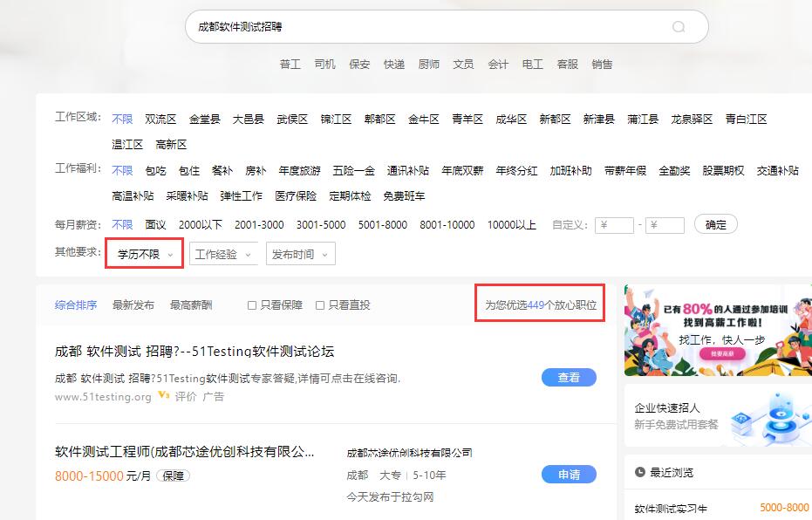Click the search magnifier icon
The width and height of the screenshot is (812, 520).
point(679,27)
